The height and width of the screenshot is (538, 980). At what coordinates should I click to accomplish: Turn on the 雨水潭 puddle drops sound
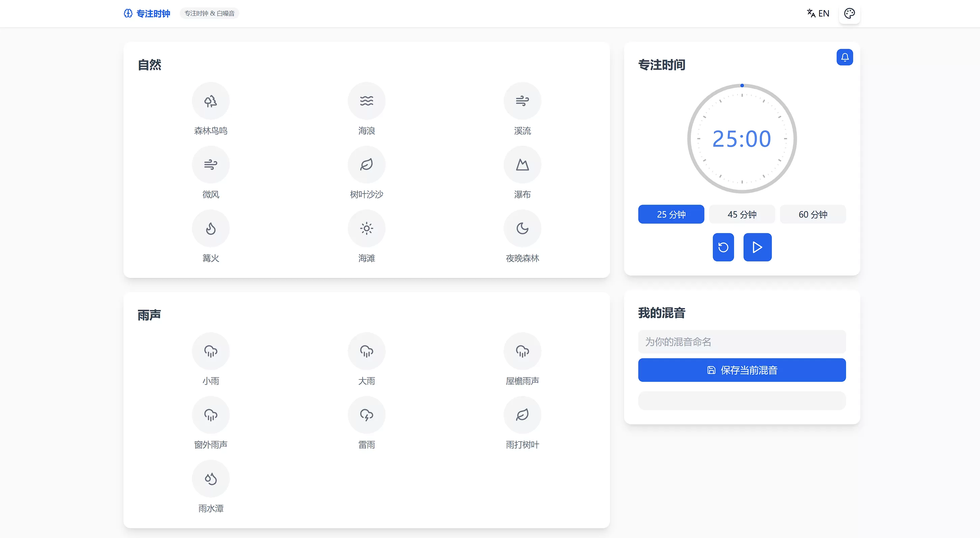click(x=211, y=478)
